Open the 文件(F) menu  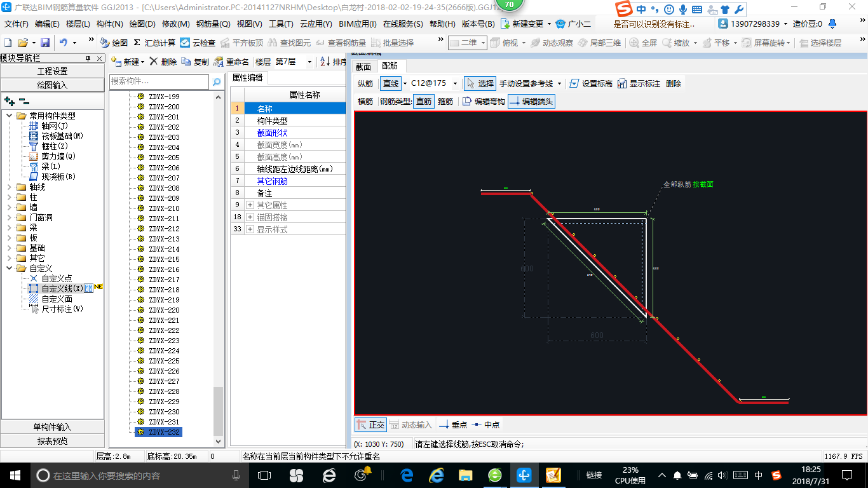click(x=17, y=24)
